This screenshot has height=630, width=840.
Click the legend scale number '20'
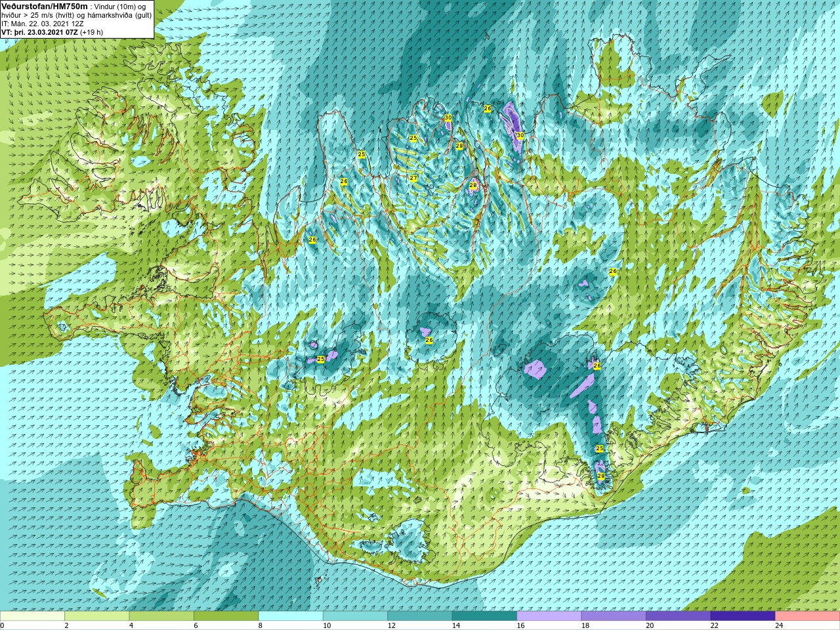click(x=650, y=625)
